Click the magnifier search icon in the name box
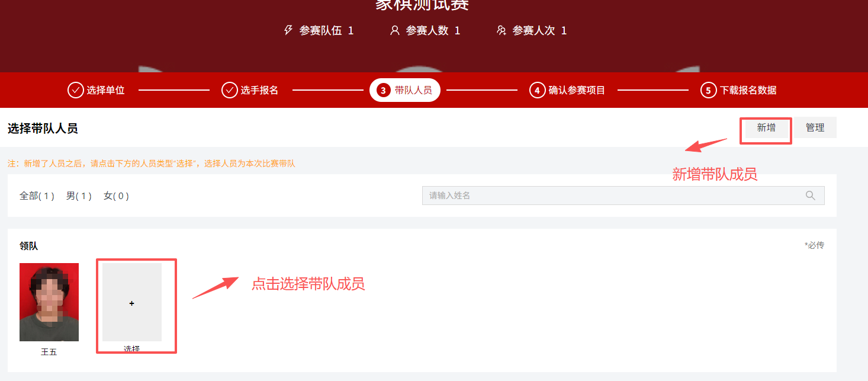 [811, 195]
